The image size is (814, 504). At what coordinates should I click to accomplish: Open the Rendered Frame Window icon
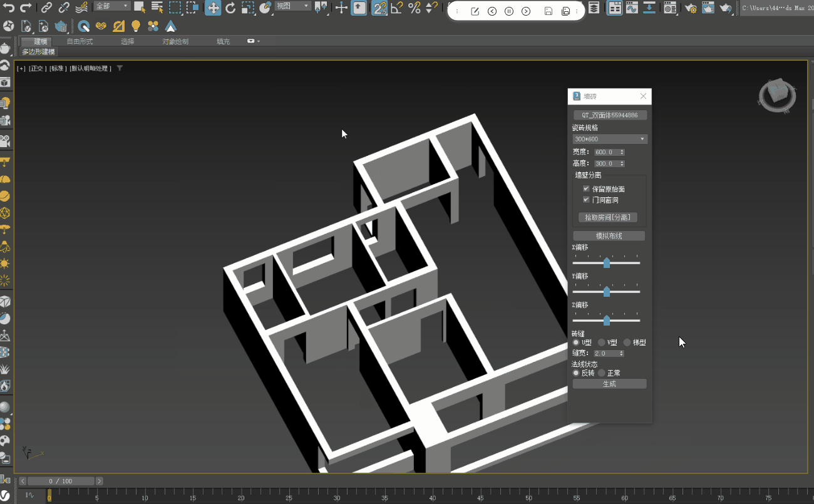pos(708,8)
